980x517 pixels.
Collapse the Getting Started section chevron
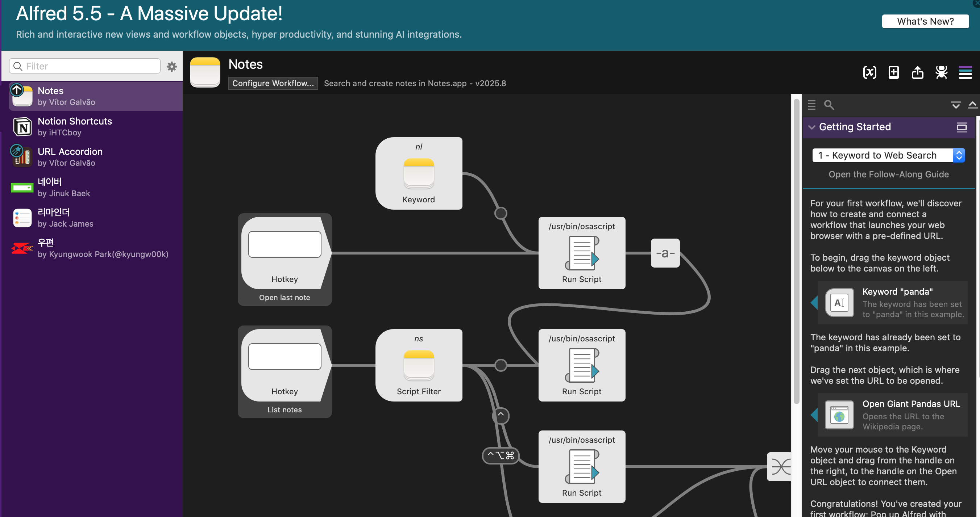click(x=812, y=127)
